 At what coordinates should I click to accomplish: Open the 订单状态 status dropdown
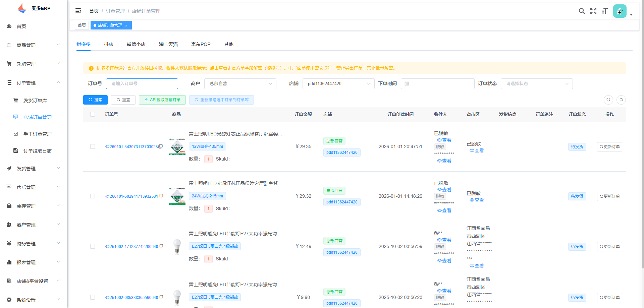pyautogui.click(x=537, y=84)
